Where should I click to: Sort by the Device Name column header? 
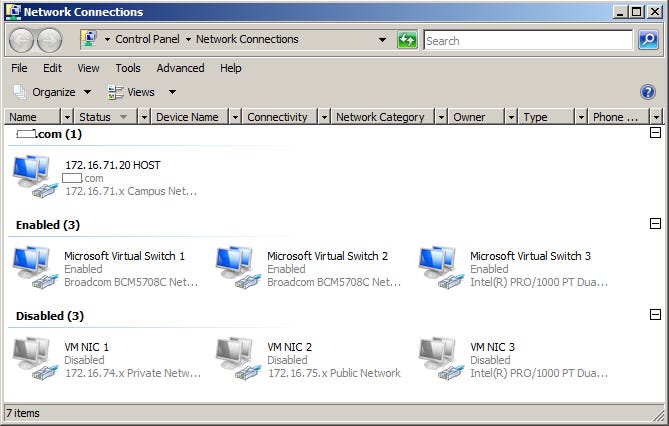pos(190,117)
